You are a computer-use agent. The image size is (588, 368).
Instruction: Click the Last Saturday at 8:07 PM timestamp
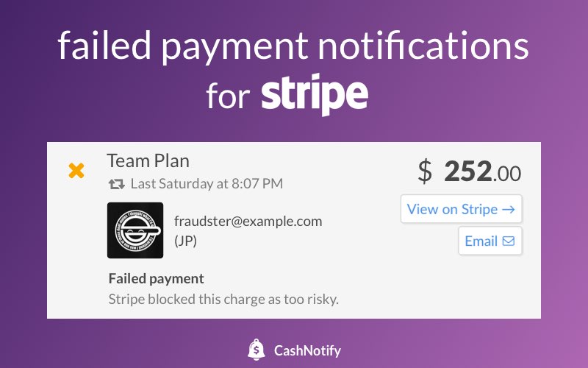pyautogui.click(x=206, y=184)
